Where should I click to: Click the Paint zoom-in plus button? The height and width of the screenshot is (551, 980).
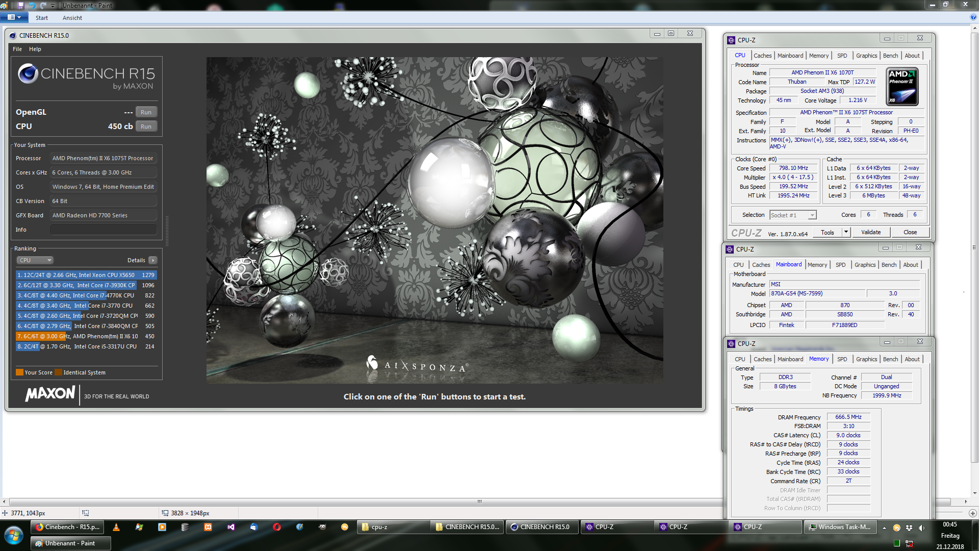973,513
